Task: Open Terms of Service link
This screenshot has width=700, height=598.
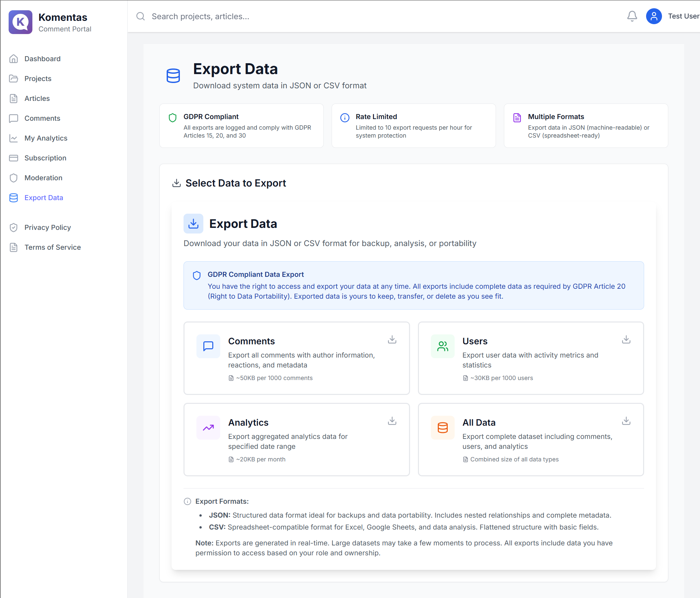Action: [x=52, y=247]
